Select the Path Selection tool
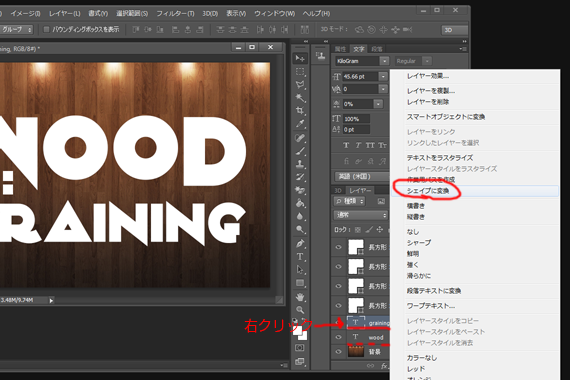The height and width of the screenshot is (380, 570). pos(300,270)
